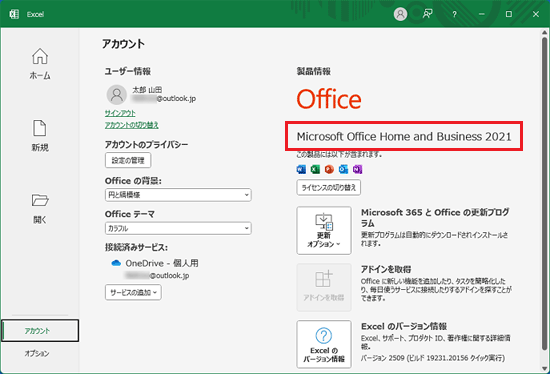Click the ライセンスの切り替え button

coord(329,187)
